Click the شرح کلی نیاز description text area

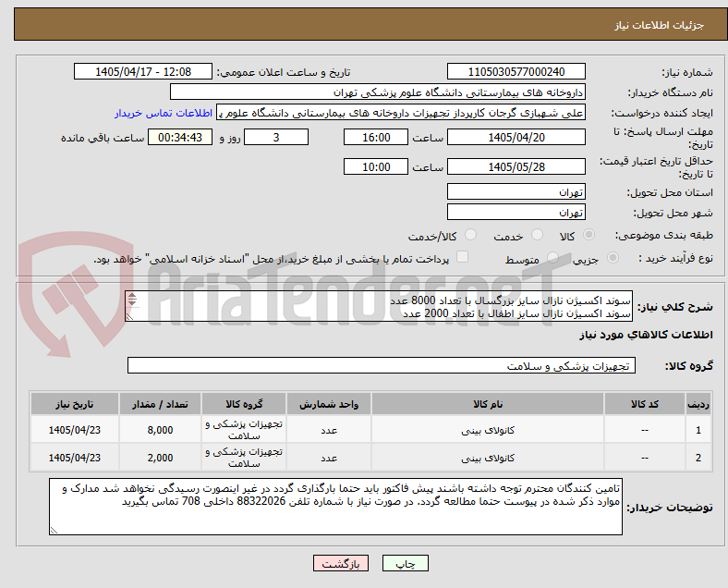pyautogui.click(x=379, y=307)
